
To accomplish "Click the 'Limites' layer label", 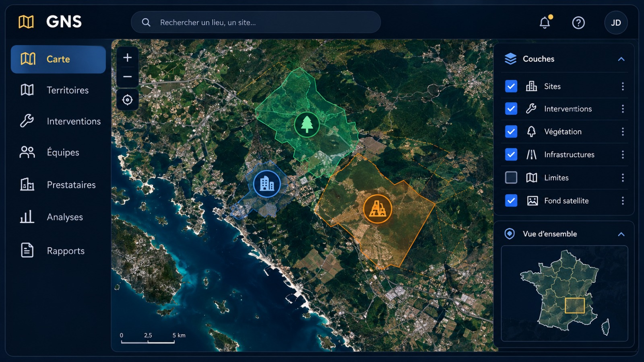I will click(556, 177).
